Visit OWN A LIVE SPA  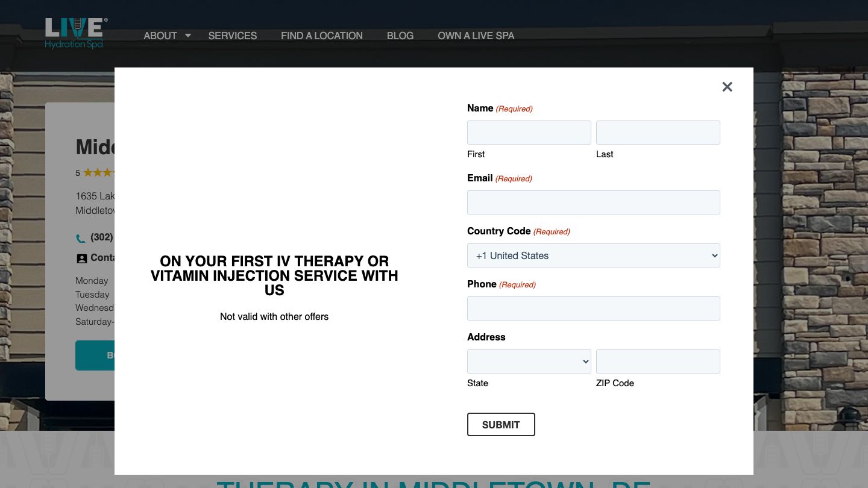tap(476, 36)
